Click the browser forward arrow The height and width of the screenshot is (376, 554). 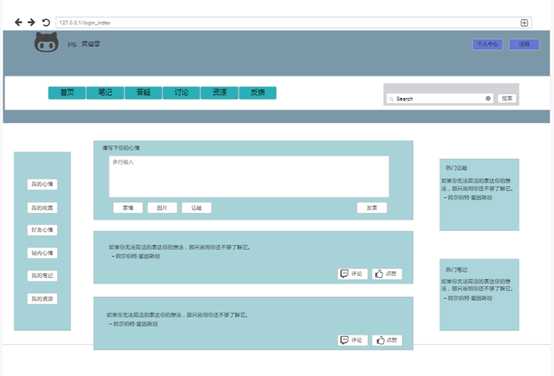pyautogui.click(x=31, y=23)
